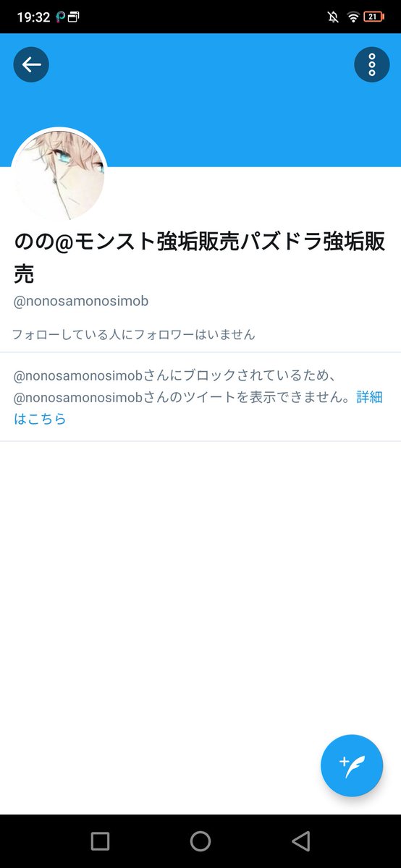This screenshot has height=868, width=401.
Task: Tap the ツイートを表示できません message line
Action: [x=183, y=397]
